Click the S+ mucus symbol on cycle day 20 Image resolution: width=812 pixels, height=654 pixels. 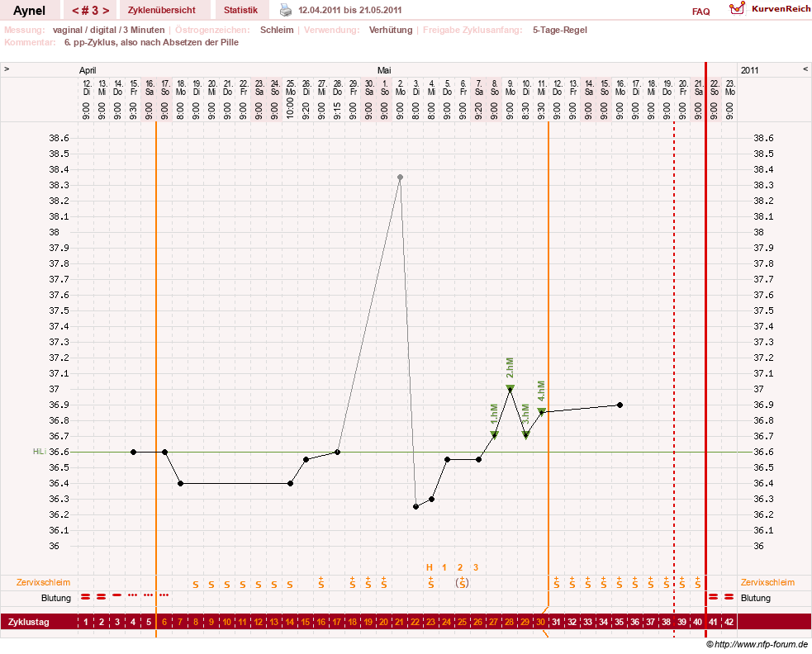[x=384, y=582]
